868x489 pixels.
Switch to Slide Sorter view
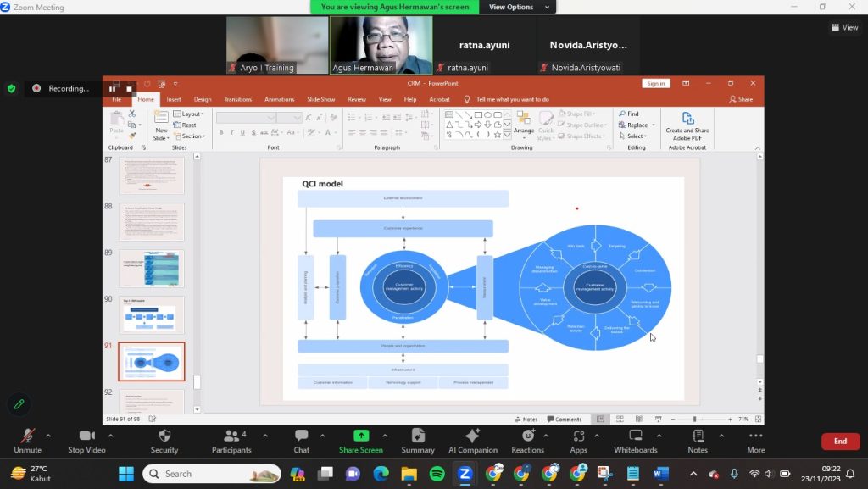click(620, 420)
